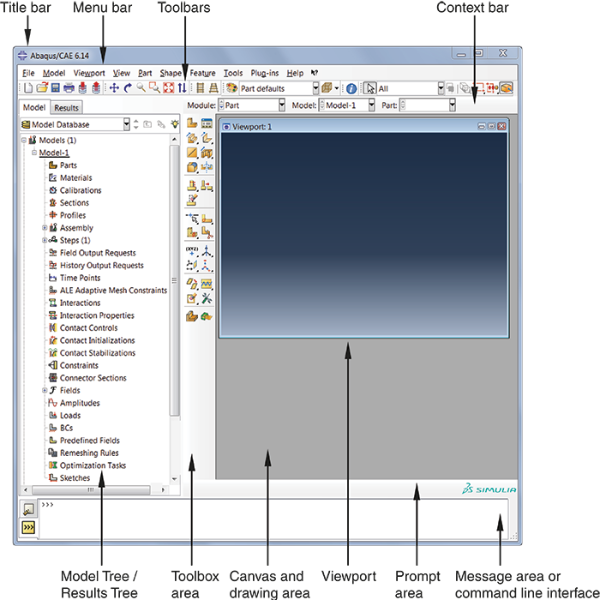The height and width of the screenshot is (600, 600).
Task: Click the blue Query information icon
Action: click(351, 89)
